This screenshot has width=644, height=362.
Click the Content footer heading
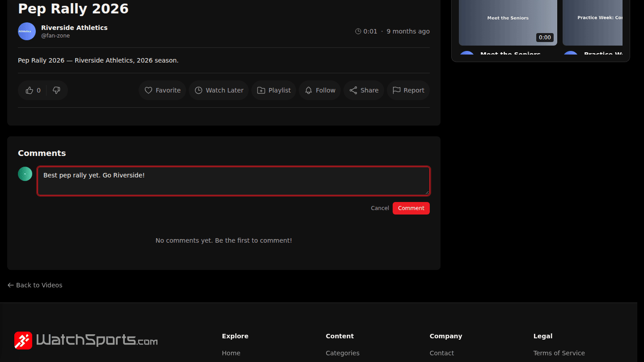point(340,336)
